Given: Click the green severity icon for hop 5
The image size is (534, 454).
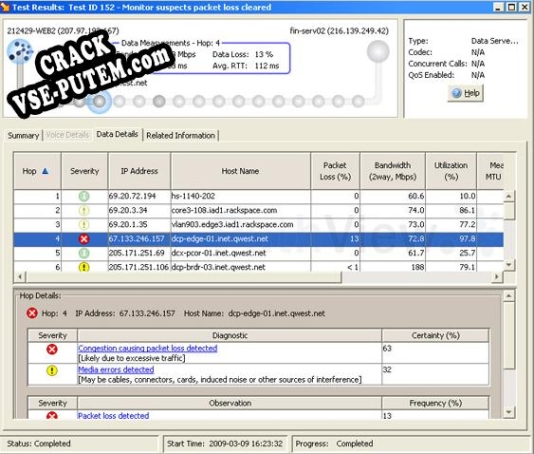Looking at the screenshot, I should tap(84, 253).
